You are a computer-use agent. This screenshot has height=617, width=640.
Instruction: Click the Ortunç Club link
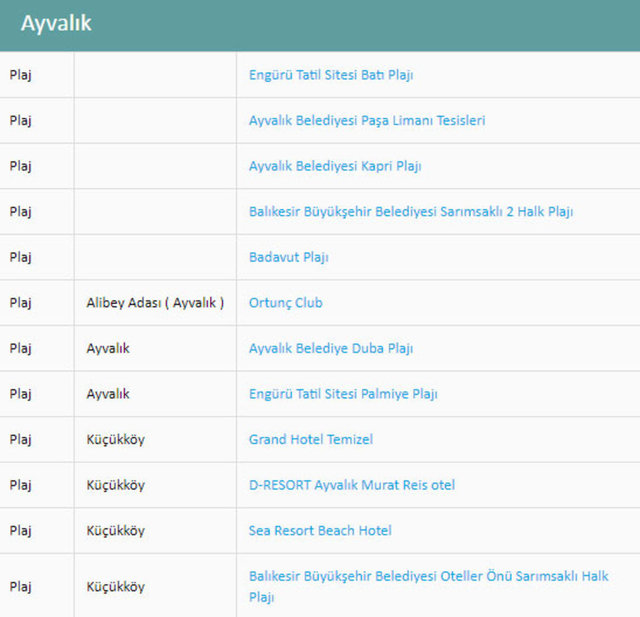click(x=286, y=303)
